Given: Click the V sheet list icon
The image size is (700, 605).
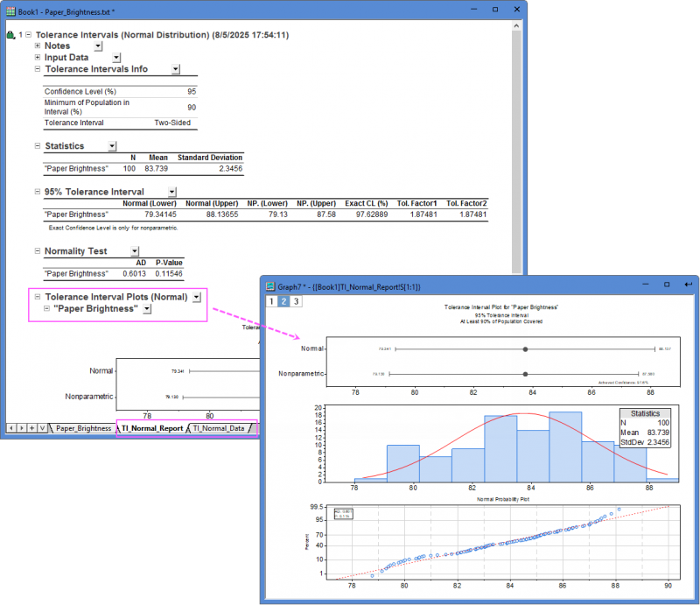Looking at the screenshot, I should click(42, 426).
